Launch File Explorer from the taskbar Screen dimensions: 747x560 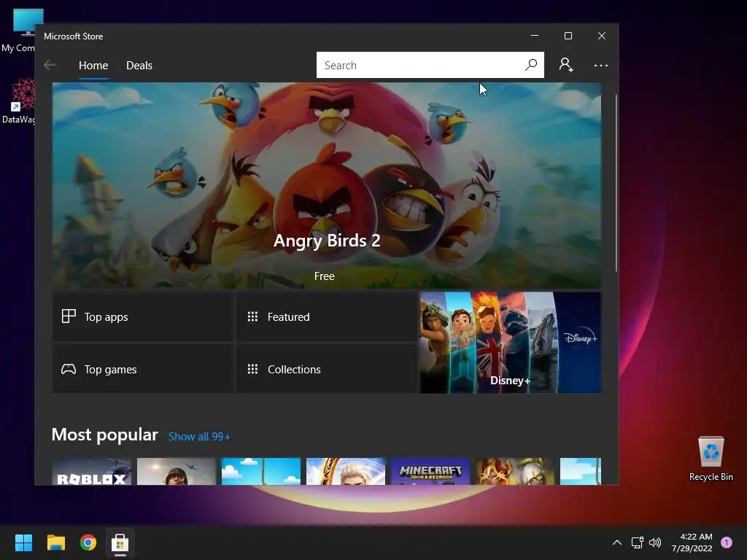click(55, 542)
